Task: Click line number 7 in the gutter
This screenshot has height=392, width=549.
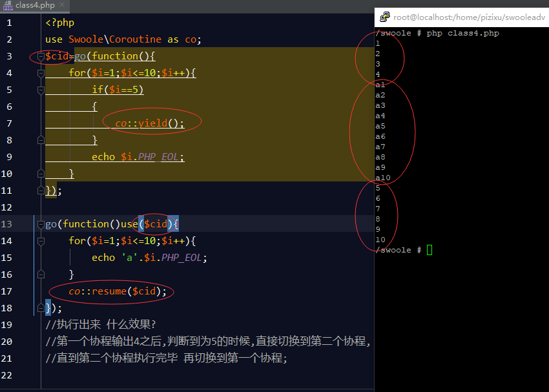Action: [x=9, y=123]
